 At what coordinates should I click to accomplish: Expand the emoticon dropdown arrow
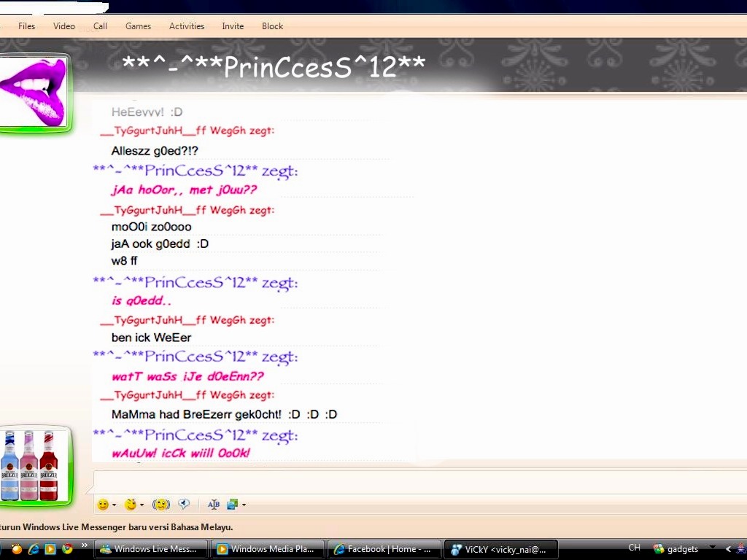pos(114,505)
